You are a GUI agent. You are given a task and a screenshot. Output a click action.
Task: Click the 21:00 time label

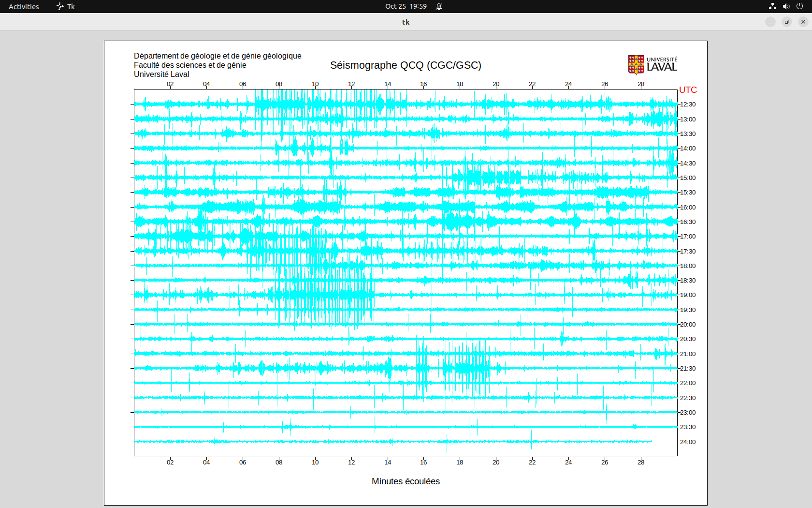(688, 354)
